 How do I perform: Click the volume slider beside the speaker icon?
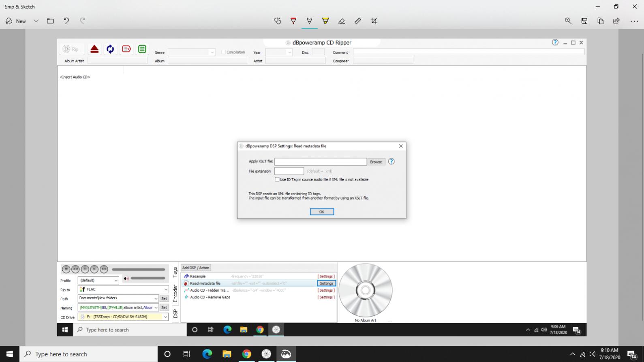(148, 278)
